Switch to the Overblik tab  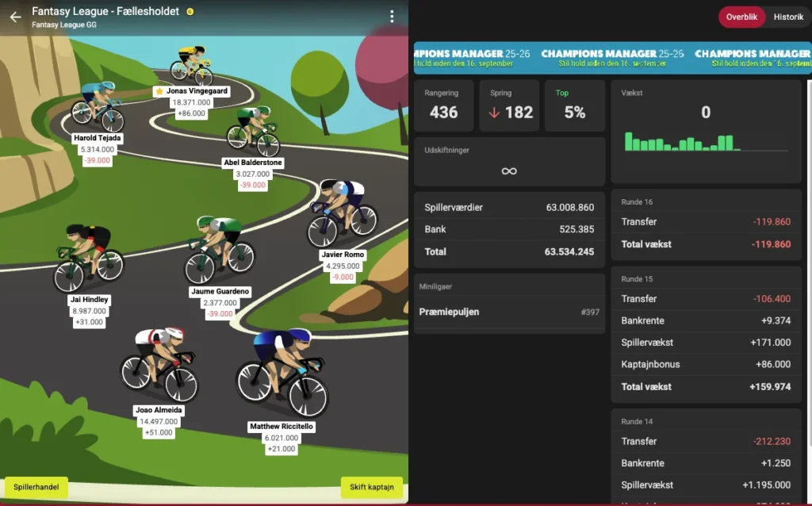tap(741, 17)
